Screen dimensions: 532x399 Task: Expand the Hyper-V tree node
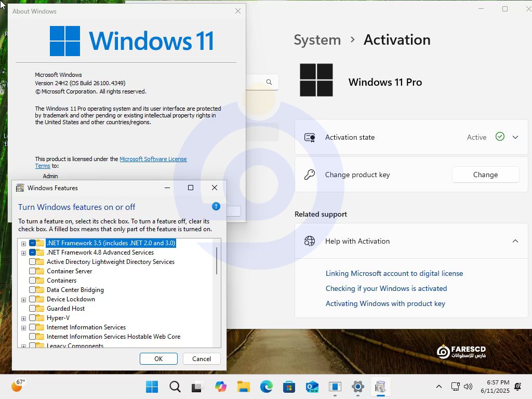(23, 318)
